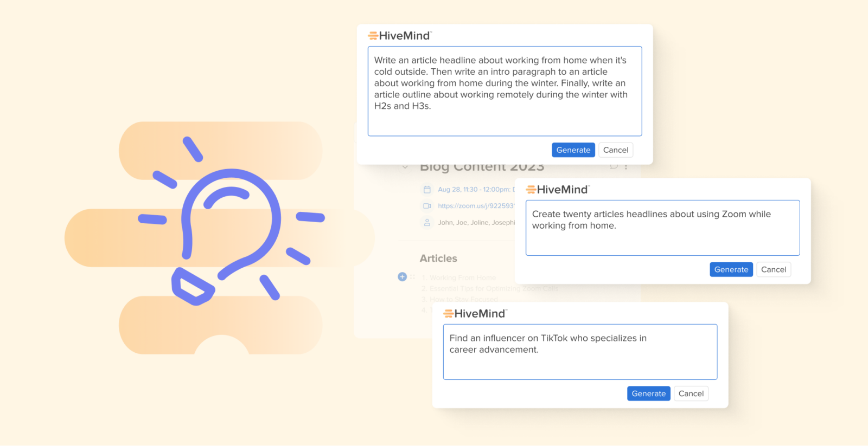Click inside the winter article prompt text box
868x446 pixels.
coord(505,91)
